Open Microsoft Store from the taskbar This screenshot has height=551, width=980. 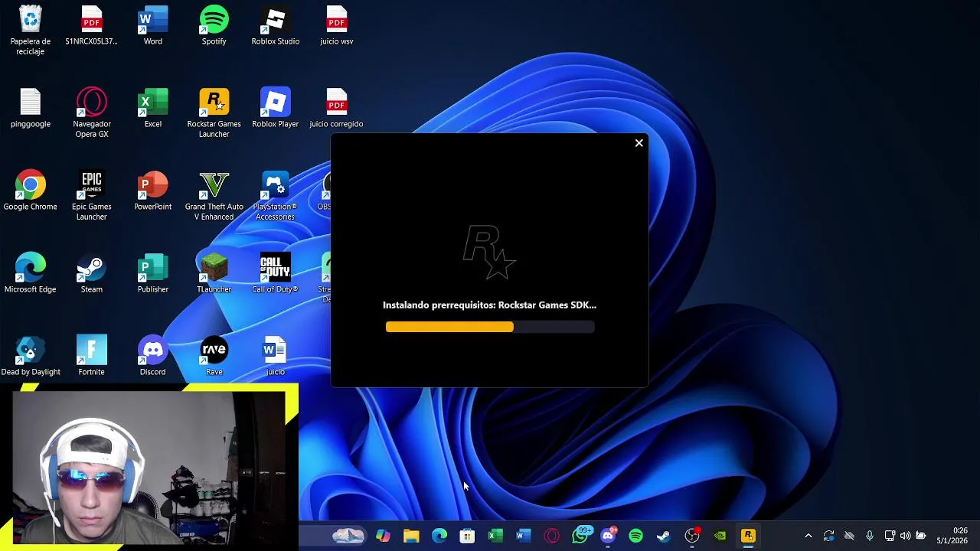point(467,536)
